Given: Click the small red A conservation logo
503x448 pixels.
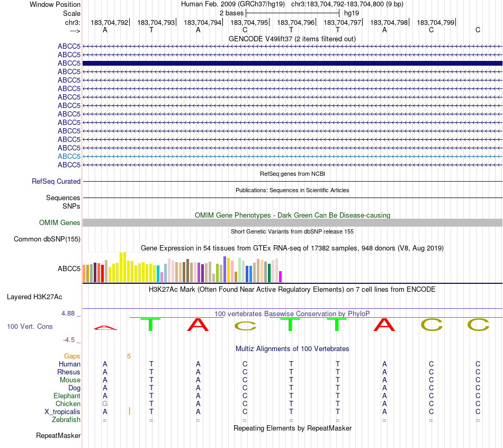Looking at the screenshot, I should 105,328.
